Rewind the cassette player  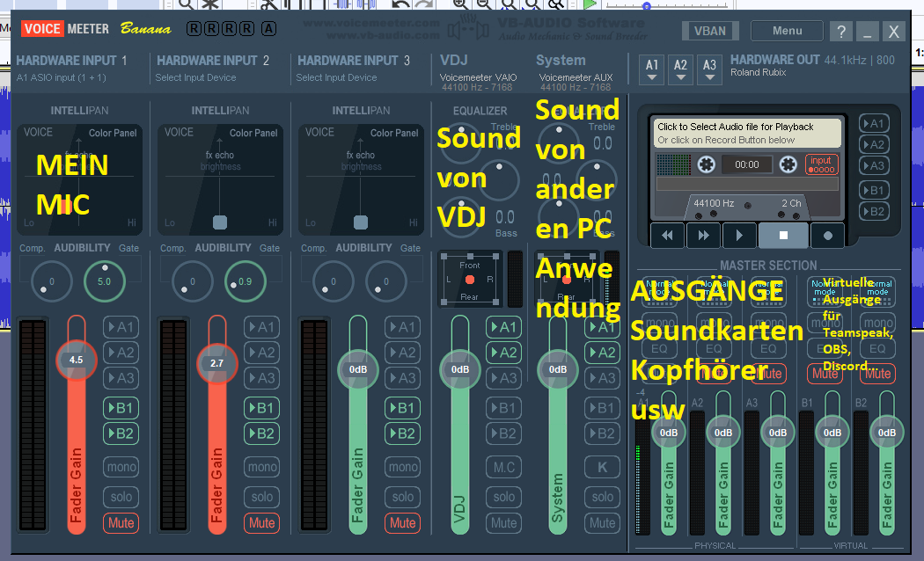[667, 236]
